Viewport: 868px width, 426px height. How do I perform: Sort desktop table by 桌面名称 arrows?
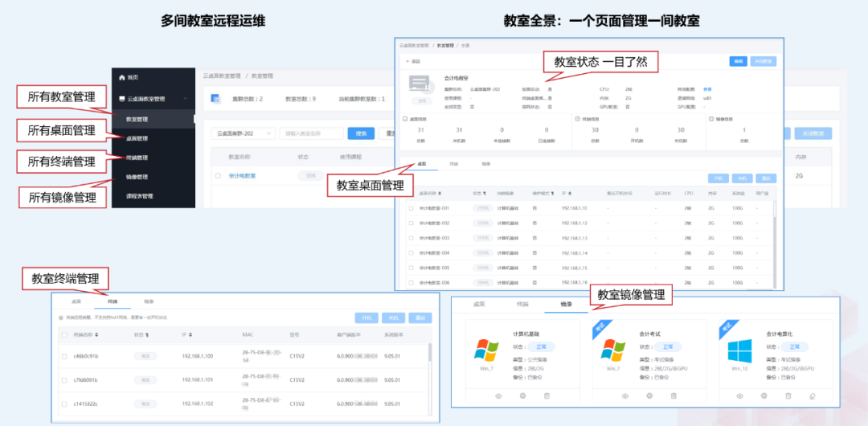click(440, 194)
